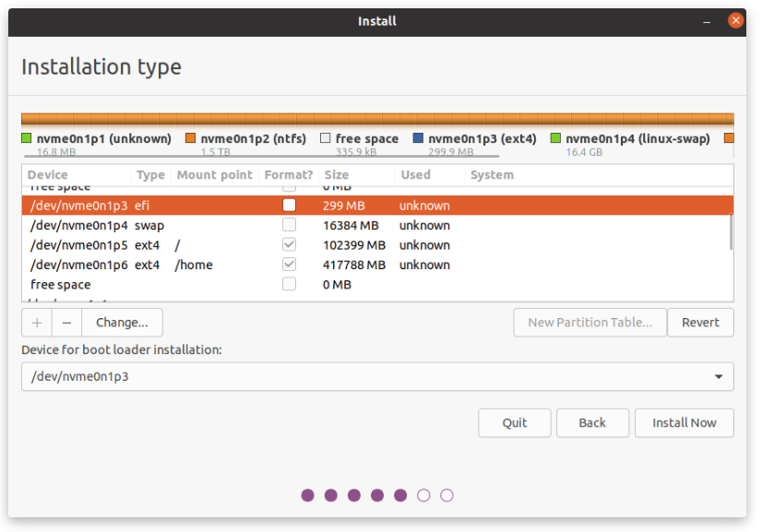Toggle format checkbox for /dev/nvme0n1p5 root

(x=290, y=245)
